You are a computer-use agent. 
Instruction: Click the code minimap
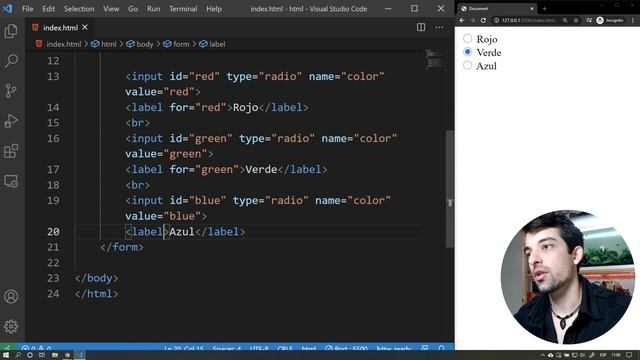tap(434, 60)
